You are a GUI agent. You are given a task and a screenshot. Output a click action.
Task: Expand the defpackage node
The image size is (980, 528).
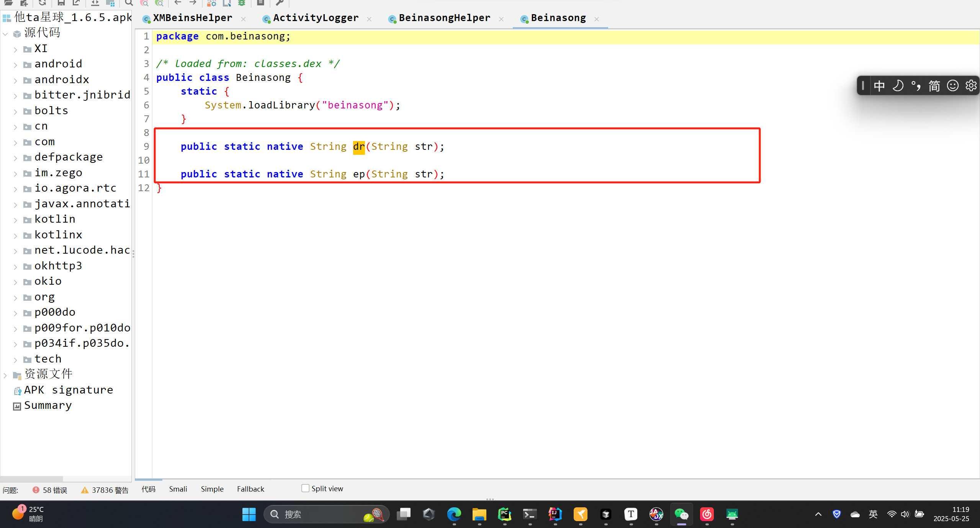click(15, 158)
